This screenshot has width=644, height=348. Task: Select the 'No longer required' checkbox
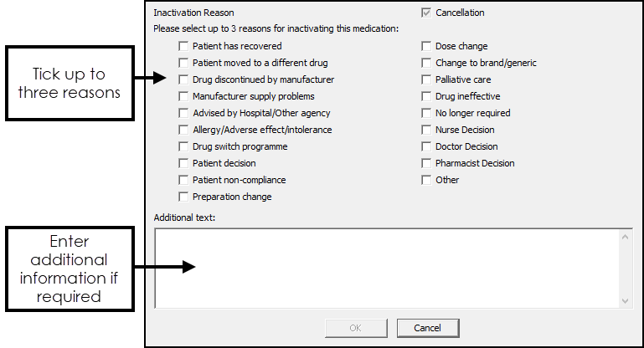pyautogui.click(x=426, y=114)
